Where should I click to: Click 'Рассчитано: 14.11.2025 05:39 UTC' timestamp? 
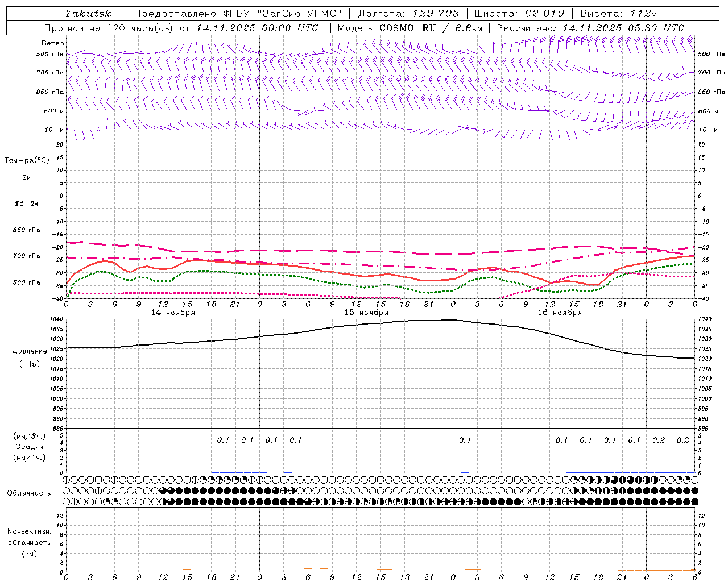tap(590, 28)
